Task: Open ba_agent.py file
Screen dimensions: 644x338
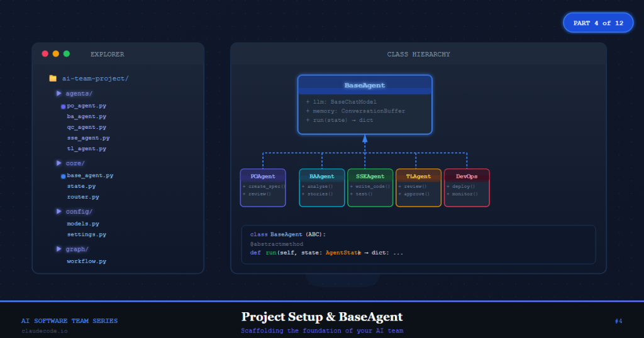Action: click(87, 116)
